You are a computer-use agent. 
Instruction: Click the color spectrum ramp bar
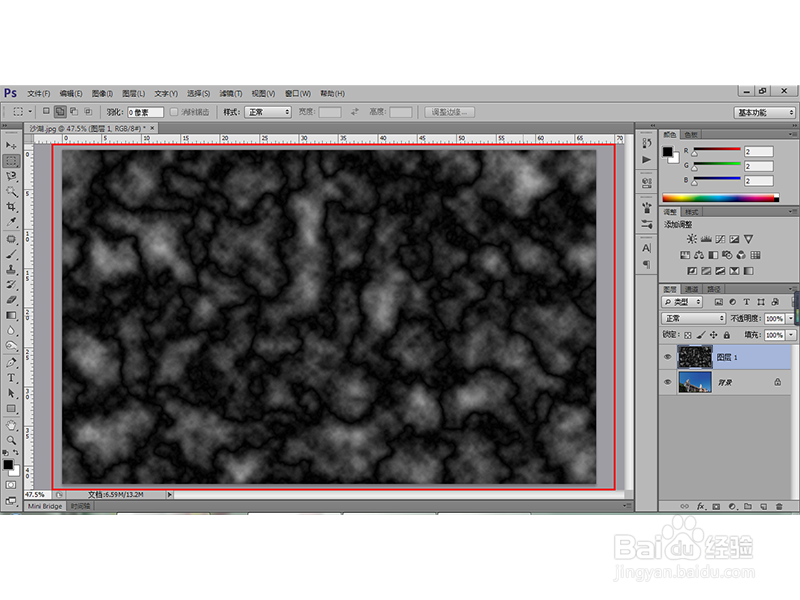click(720, 198)
